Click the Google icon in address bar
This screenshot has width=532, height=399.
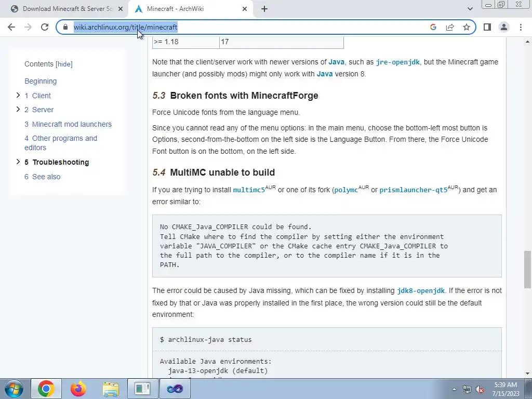tap(433, 27)
